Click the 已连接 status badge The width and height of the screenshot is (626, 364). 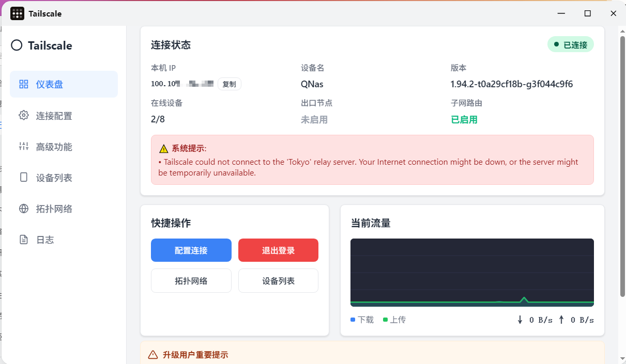click(x=571, y=45)
